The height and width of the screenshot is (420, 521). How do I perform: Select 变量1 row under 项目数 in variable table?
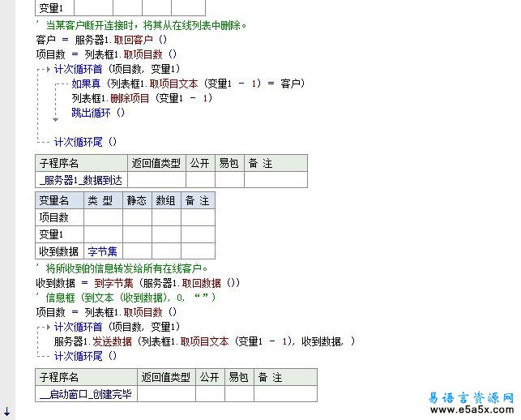[59, 234]
